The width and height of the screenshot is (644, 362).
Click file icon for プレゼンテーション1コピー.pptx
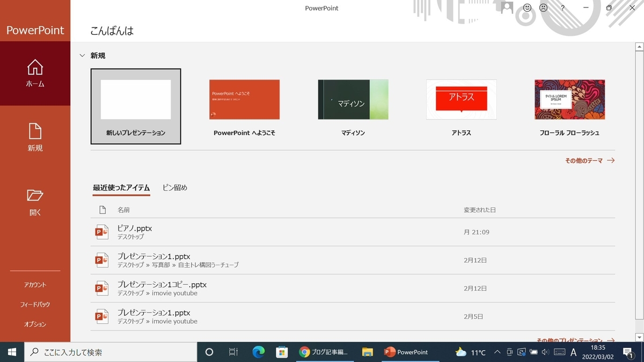point(101,288)
